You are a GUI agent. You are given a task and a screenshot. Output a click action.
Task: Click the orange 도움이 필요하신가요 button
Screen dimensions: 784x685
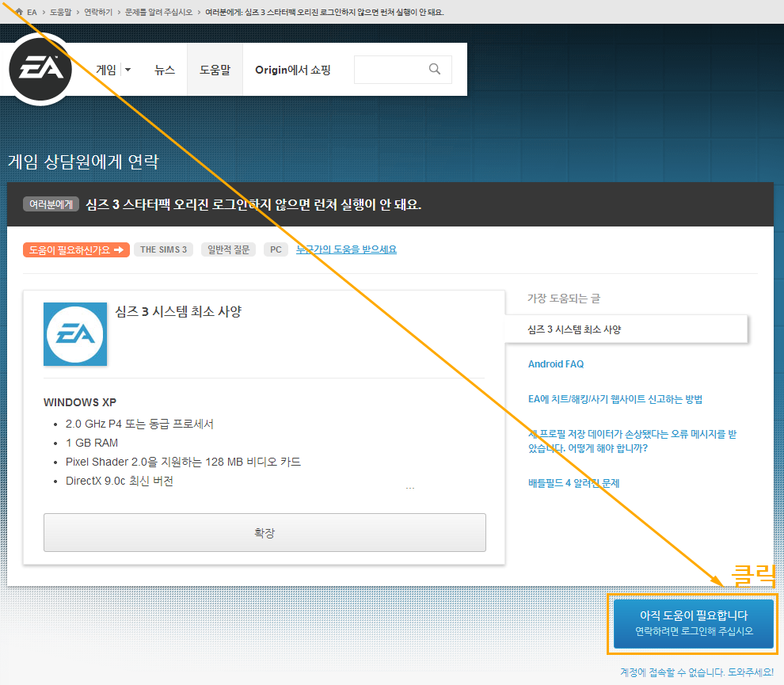[76, 249]
